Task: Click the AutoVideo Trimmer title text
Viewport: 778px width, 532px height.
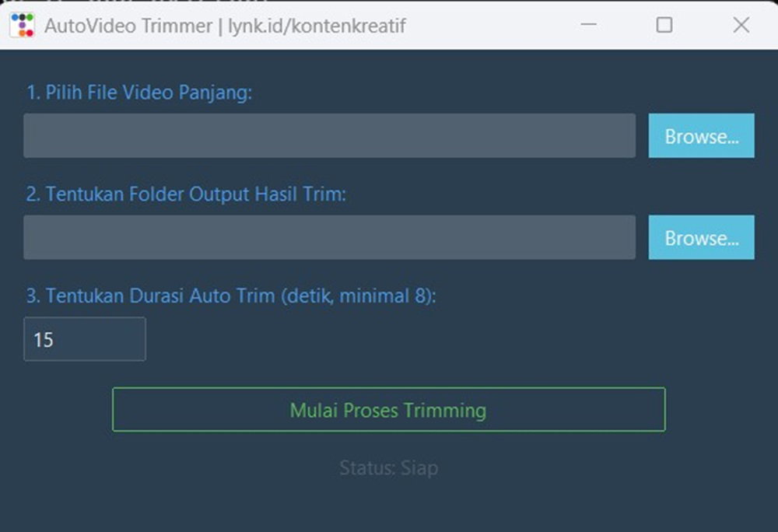Action: click(x=128, y=26)
